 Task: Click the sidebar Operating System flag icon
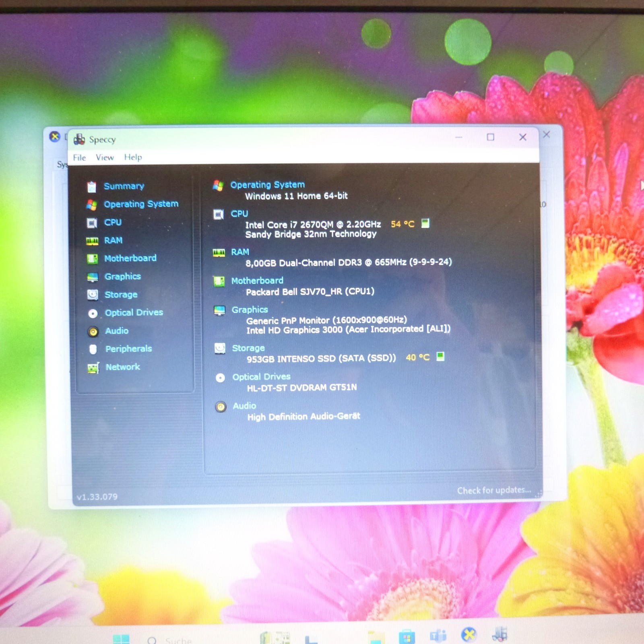click(92, 205)
